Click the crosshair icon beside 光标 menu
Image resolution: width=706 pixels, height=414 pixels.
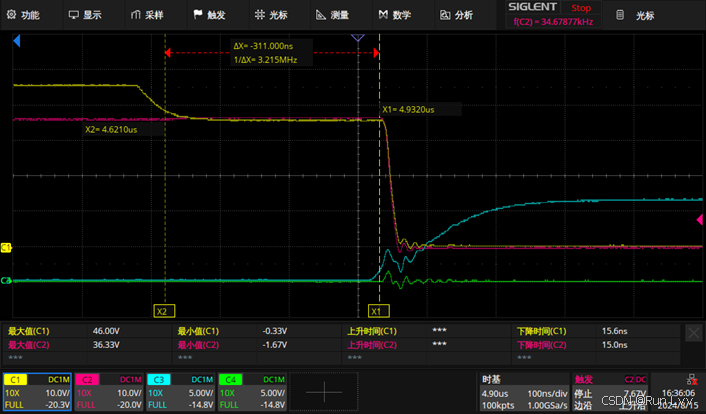(x=260, y=15)
